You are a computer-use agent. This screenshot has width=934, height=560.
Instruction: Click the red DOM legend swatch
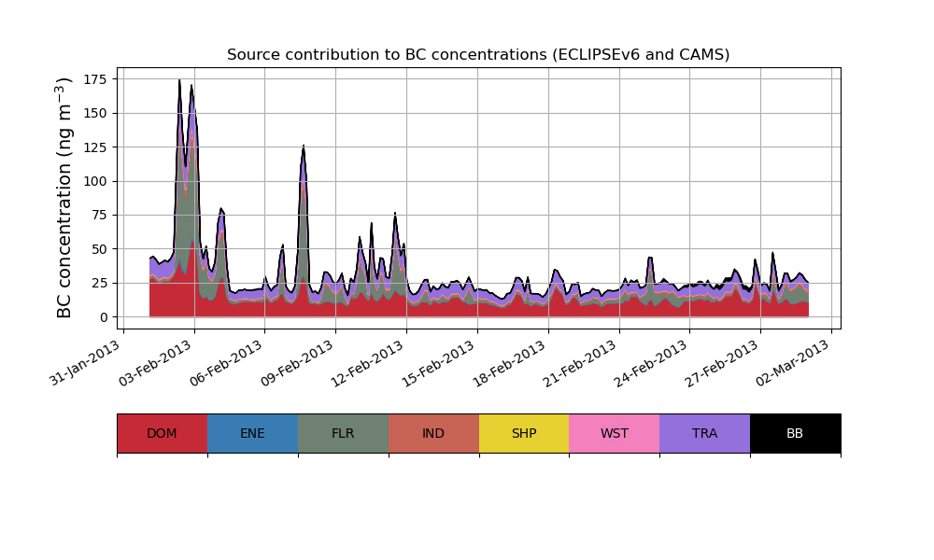[162, 433]
